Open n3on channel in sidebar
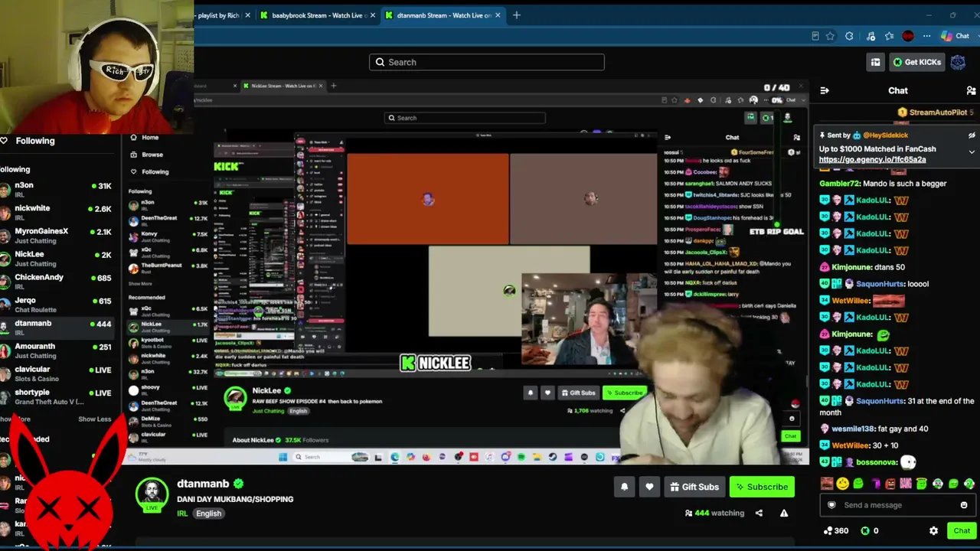The image size is (980, 551). tap(57, 190)
